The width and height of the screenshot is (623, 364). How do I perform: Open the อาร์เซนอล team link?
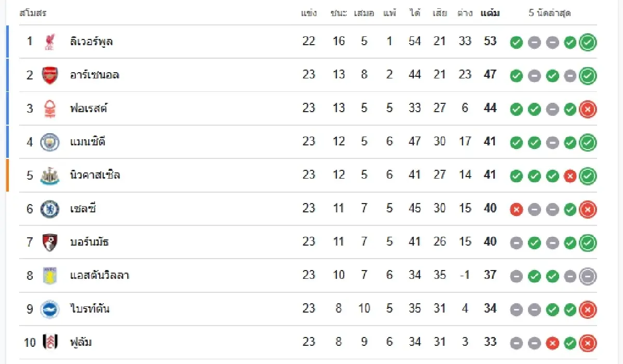(x=94, y=75)
